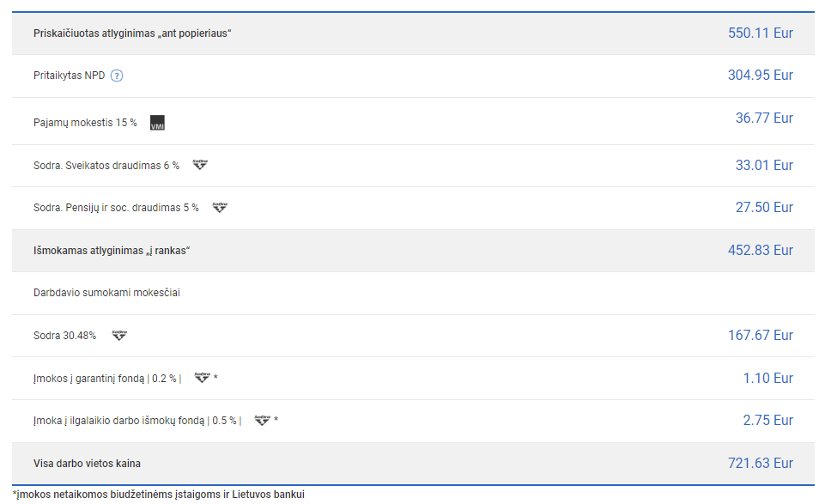Click the Visa darbo vietos kaina label

point(87,464)
